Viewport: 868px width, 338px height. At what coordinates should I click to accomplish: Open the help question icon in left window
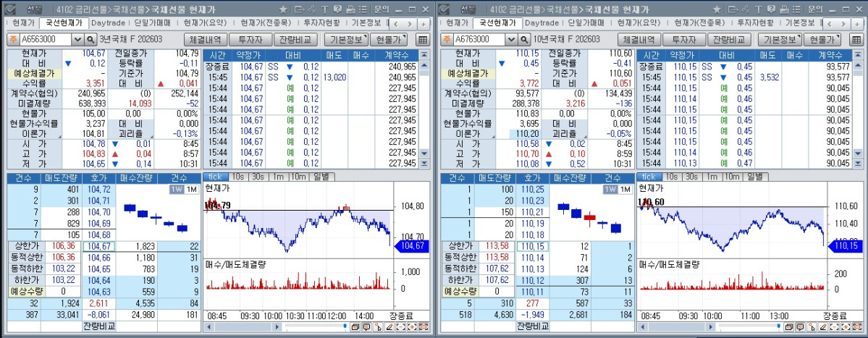pyautogui.click(x=337, y=9)
